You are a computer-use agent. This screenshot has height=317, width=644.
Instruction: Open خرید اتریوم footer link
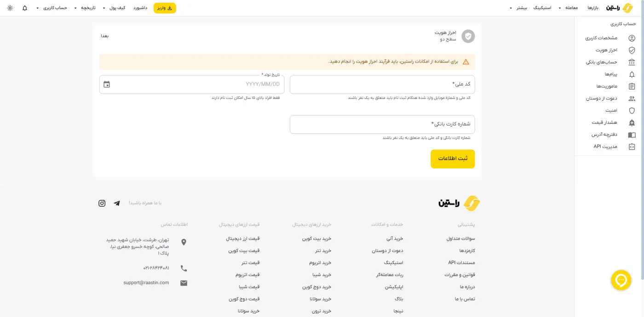[320, 263]
